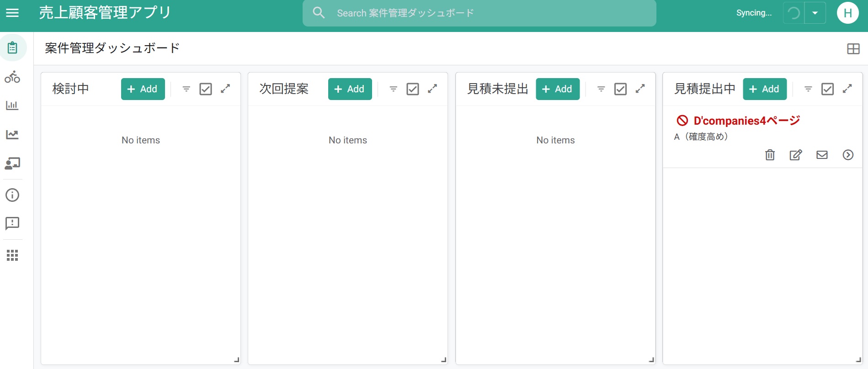868x369 pixels.
Task: Open the bar chart view in sidebar
Action: coord(12,105)
